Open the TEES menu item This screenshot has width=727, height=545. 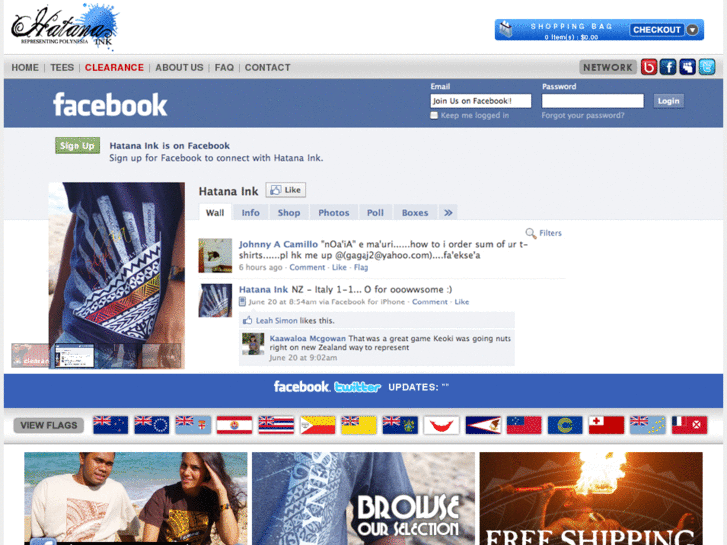(62, 68)
